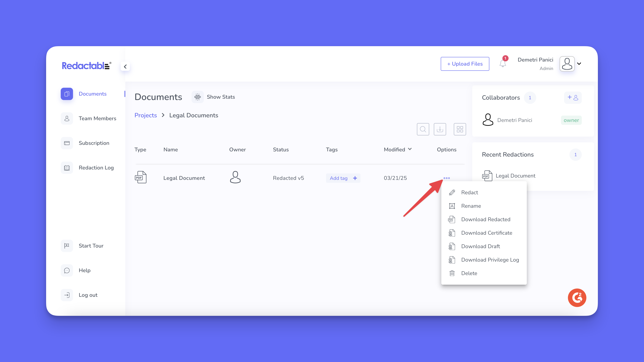Click the Upload Files button
Screen dimensions: 644x362
click(465, 64)
